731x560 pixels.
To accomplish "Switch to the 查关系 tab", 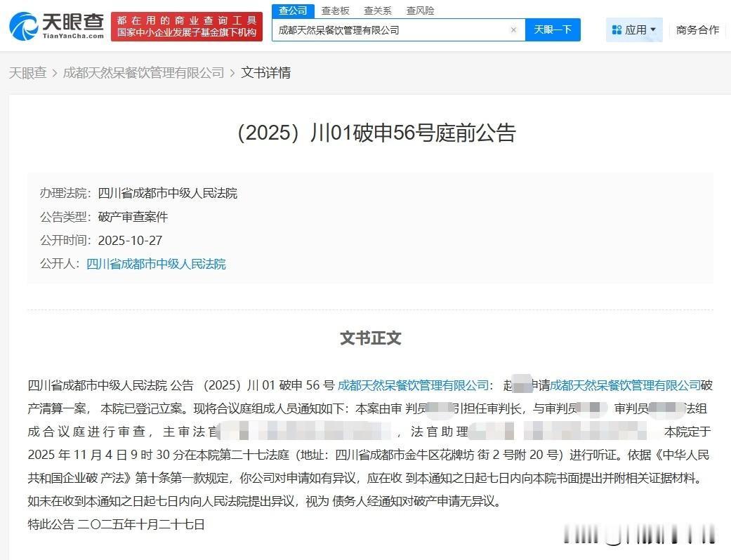I will [x=378, y=11].
